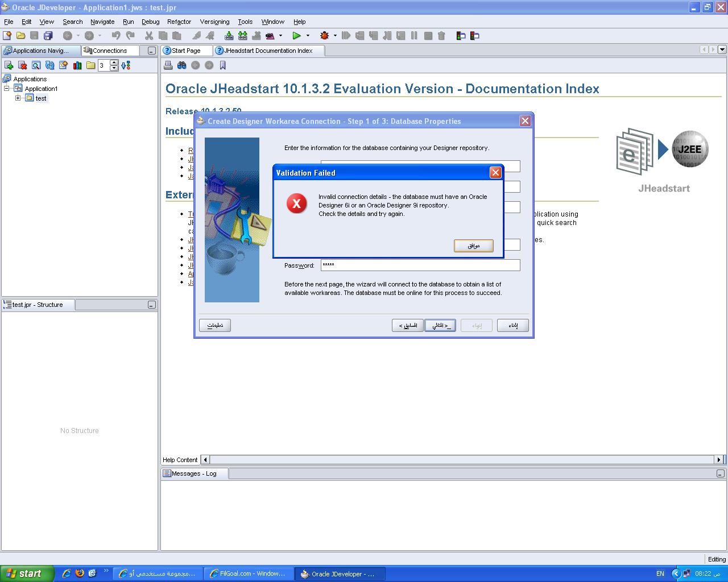728x582 pixels.
Task: Click the Refresh icon in Applications Navigator
Action: click(x=49, y=65)
